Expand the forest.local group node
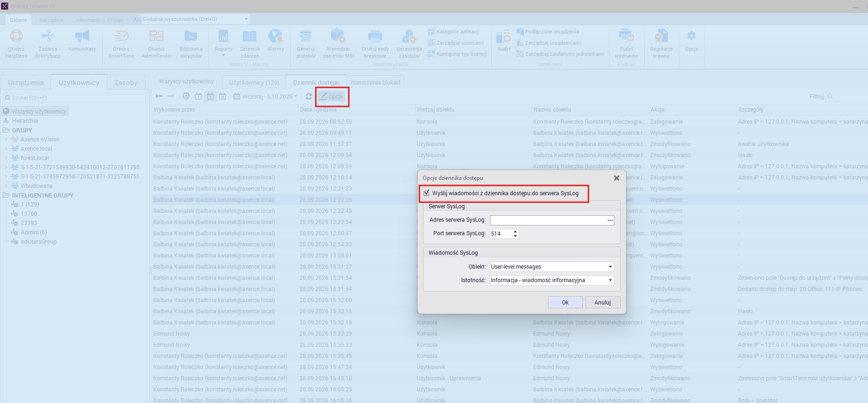The width and height of the screenshot is (868, 403). (x=6, y=158)
